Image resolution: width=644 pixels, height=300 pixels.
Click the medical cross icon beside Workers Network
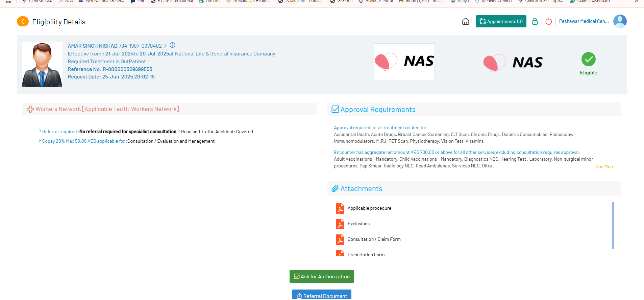tap(30, 109)
